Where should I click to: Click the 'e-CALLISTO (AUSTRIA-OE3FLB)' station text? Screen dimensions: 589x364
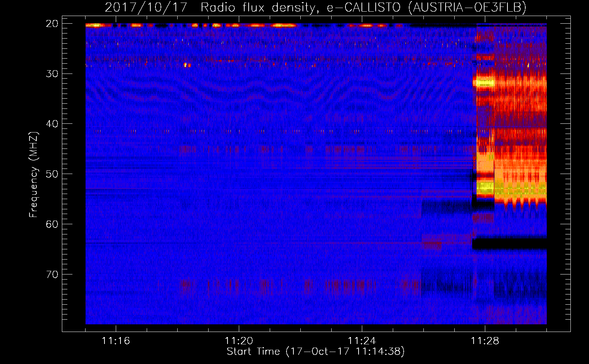[x=426, y=7]
